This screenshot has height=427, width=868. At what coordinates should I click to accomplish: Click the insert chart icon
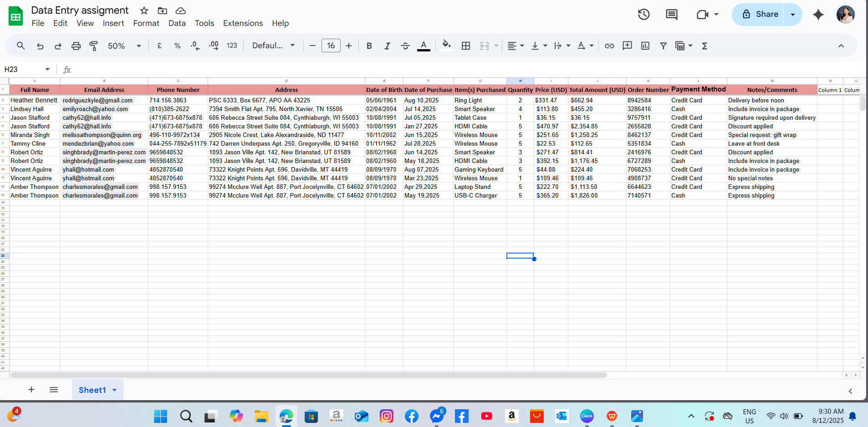(645, 46)
